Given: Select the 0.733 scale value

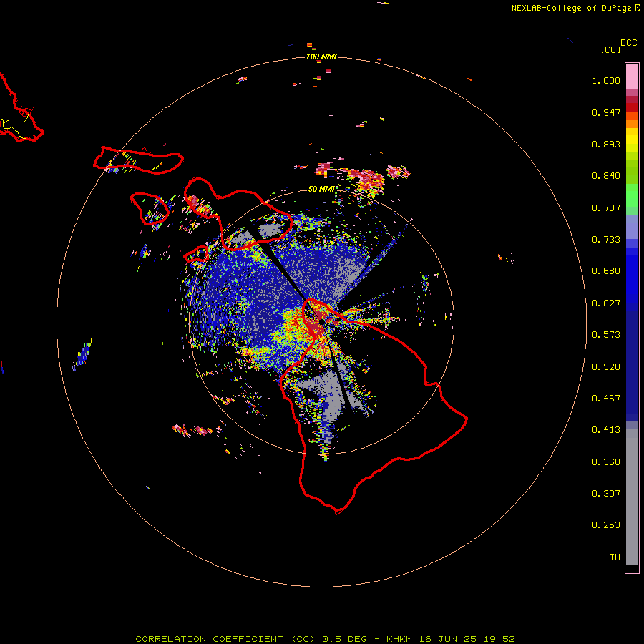Looking at the screenshot, I should 606,240.
